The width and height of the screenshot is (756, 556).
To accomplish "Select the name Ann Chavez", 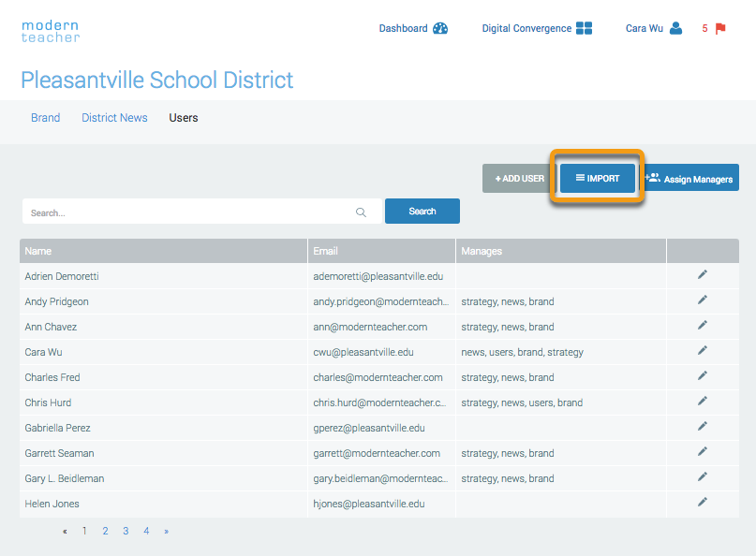I will coord(51,328).
